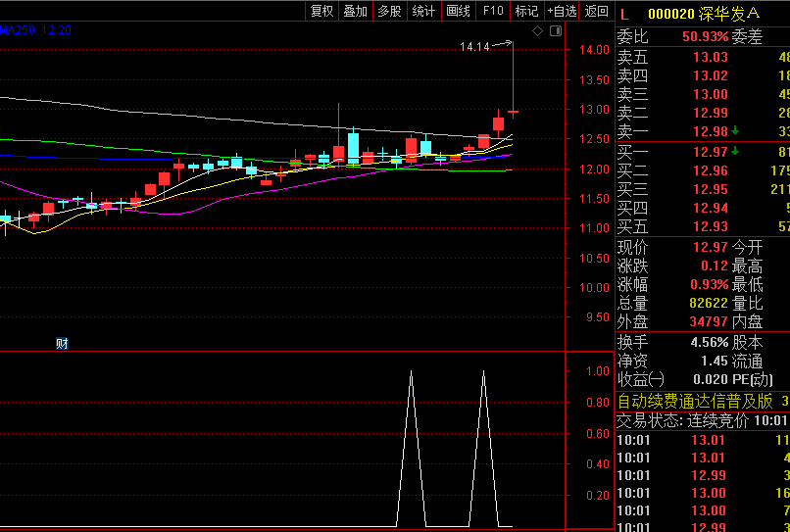Click the first peak of indicator line
The width and height of the screenshot is (790, 532).
[411, 371]
